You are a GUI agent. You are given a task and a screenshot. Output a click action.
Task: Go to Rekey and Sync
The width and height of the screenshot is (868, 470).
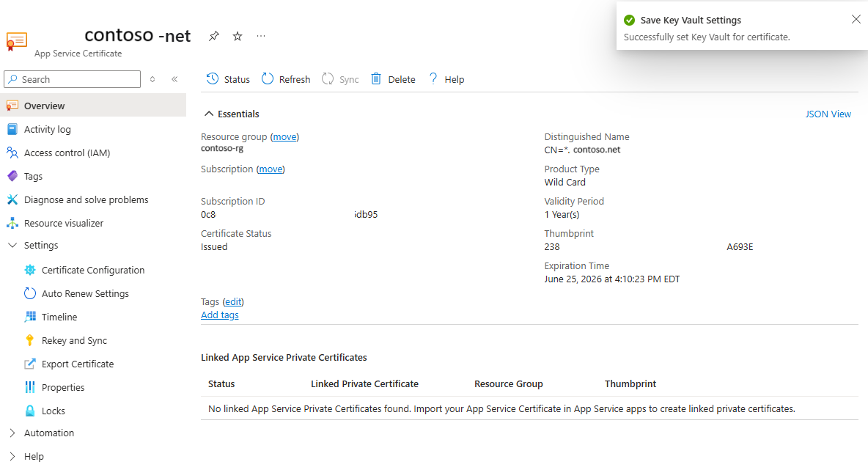click(74, 341)
